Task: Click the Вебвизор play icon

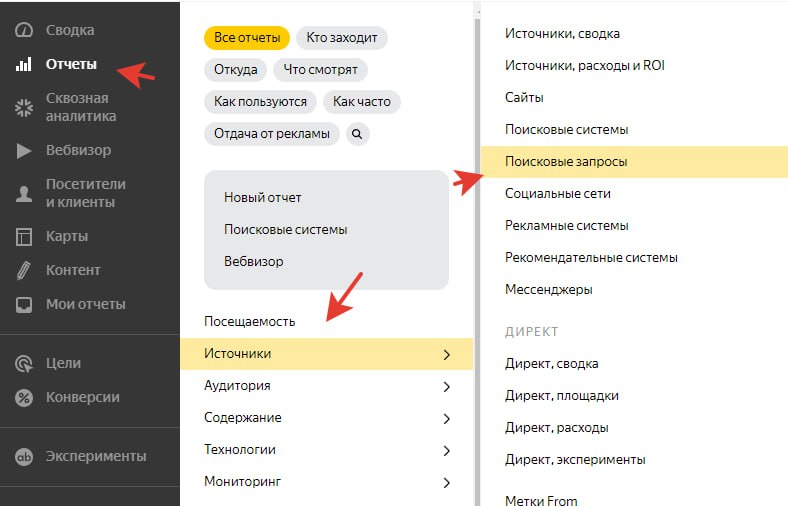Action: click(24, 150)
